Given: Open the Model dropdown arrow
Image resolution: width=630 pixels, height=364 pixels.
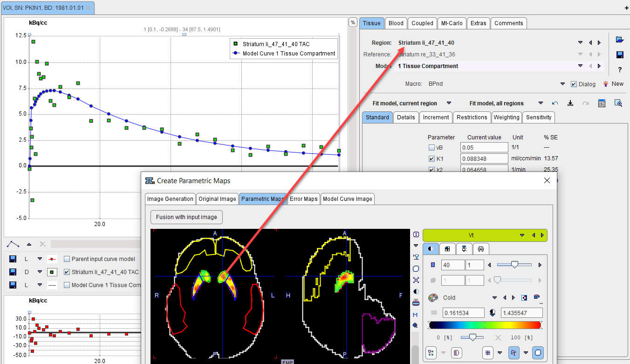Looking at the screenshot, I should pos(580,66).
